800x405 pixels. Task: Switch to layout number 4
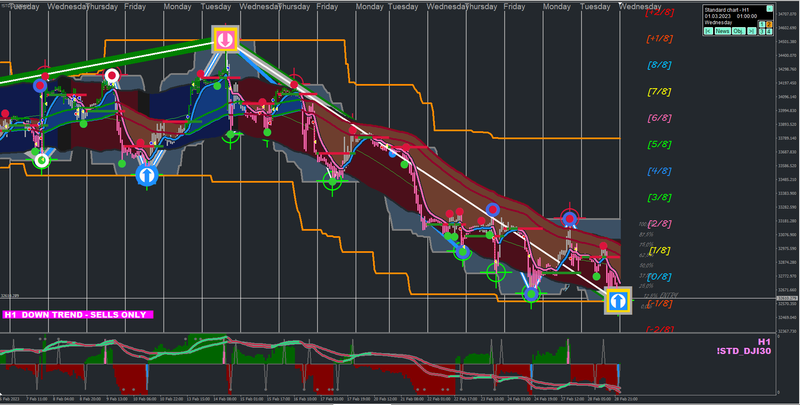(769, 32)
